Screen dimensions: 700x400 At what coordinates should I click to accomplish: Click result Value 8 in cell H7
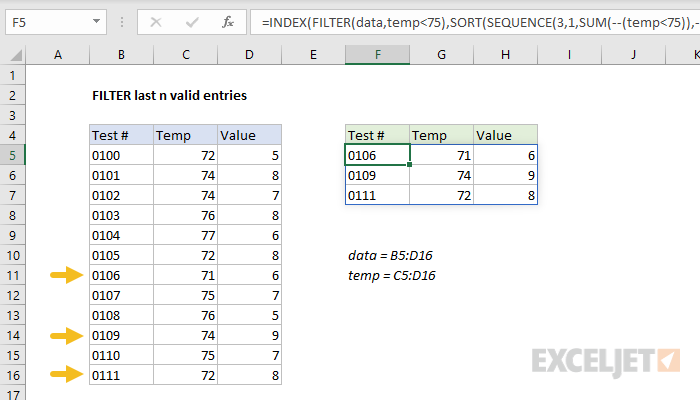click(505, 196)
